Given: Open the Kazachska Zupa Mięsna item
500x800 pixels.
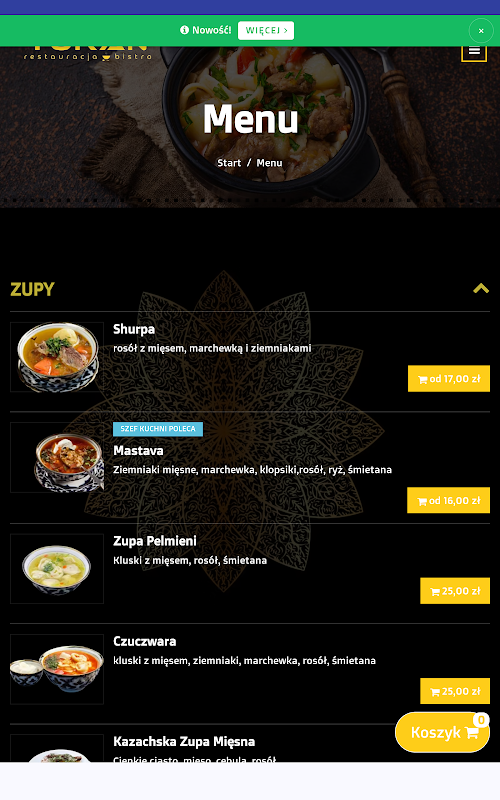Looking at the screenshot, I should (184, 741).
